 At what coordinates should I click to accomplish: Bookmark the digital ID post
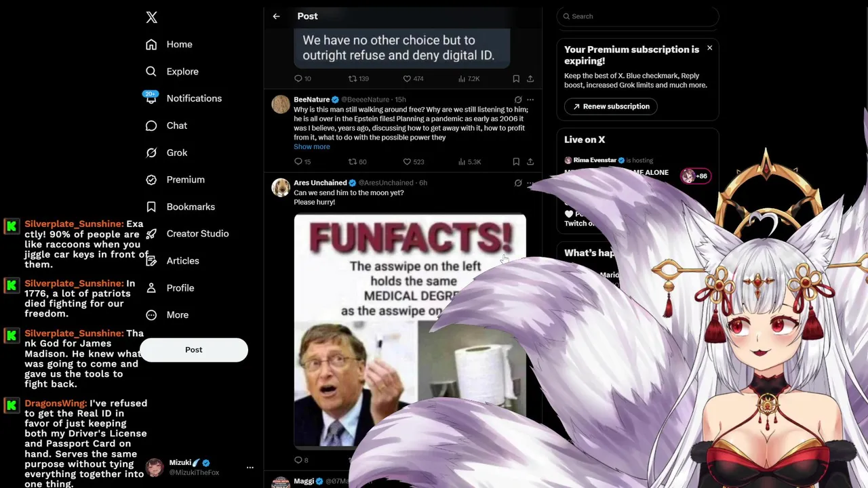point(516,79)
